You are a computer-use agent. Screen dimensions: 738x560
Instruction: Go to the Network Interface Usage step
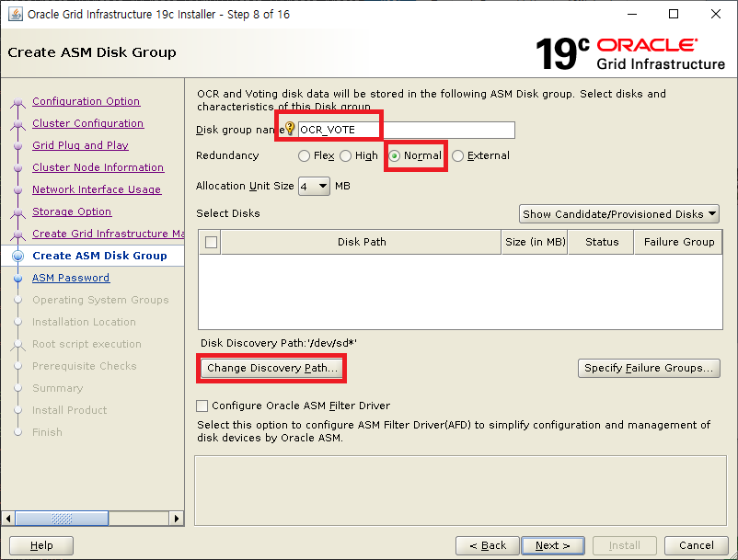97,189
